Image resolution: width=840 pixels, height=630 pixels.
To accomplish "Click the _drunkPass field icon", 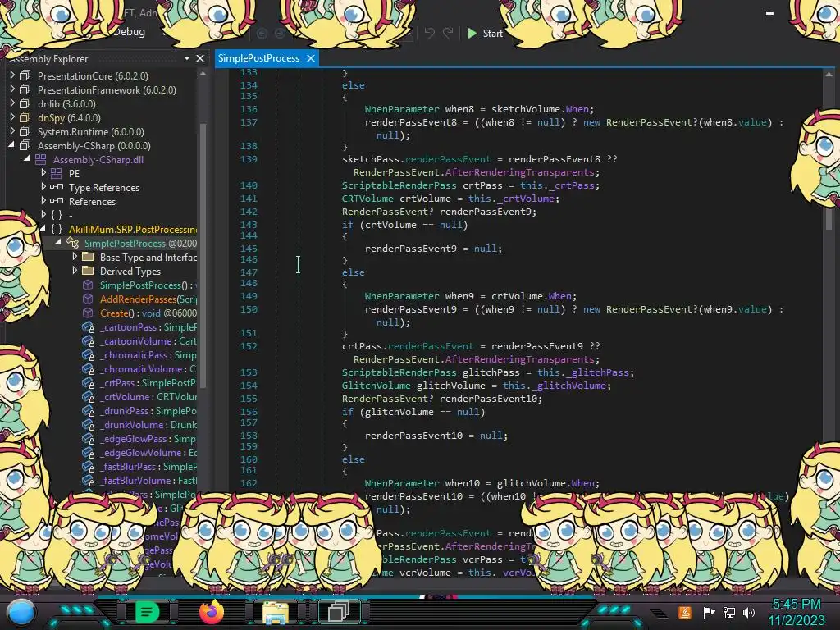I will coord(88,410).
